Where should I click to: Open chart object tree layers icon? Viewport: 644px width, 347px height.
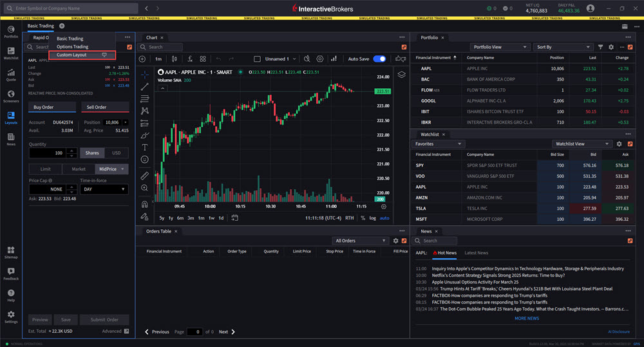[x=401, y=74]
